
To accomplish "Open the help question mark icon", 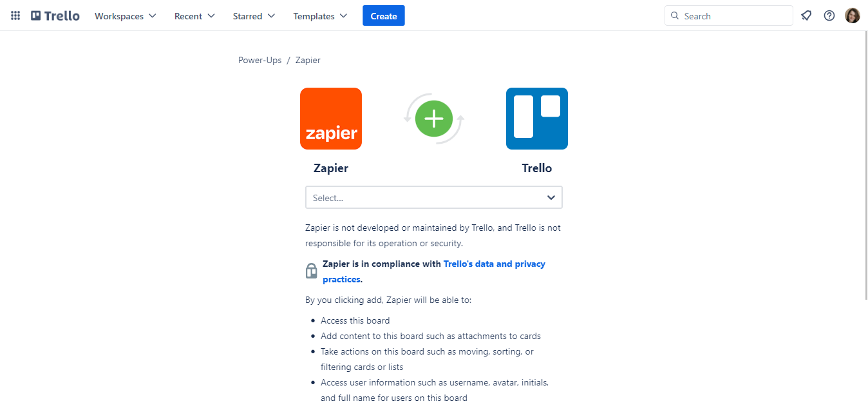I will coord(829,16).
